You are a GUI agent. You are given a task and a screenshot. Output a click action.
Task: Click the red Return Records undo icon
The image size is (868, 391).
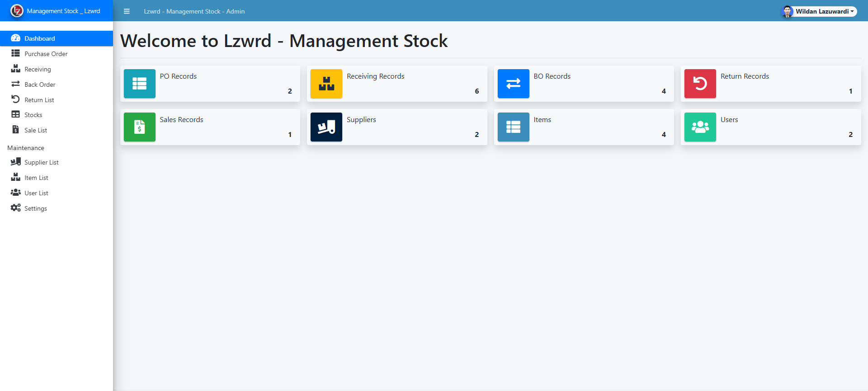coord(700,84)
